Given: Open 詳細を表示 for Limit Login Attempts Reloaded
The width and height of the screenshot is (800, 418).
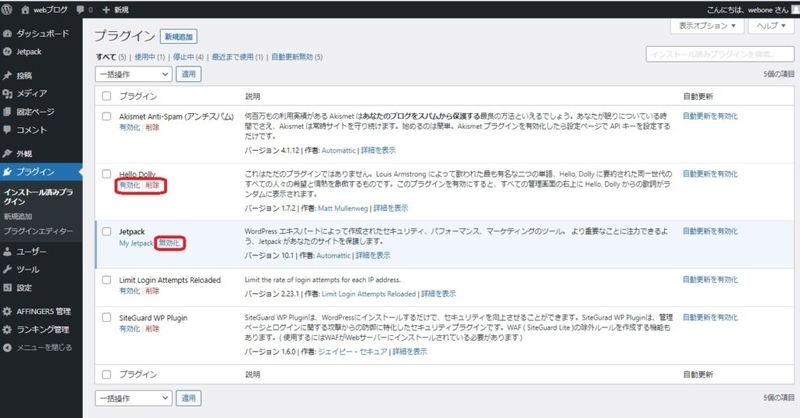Looking at the screenshot, I should (439, 294).
